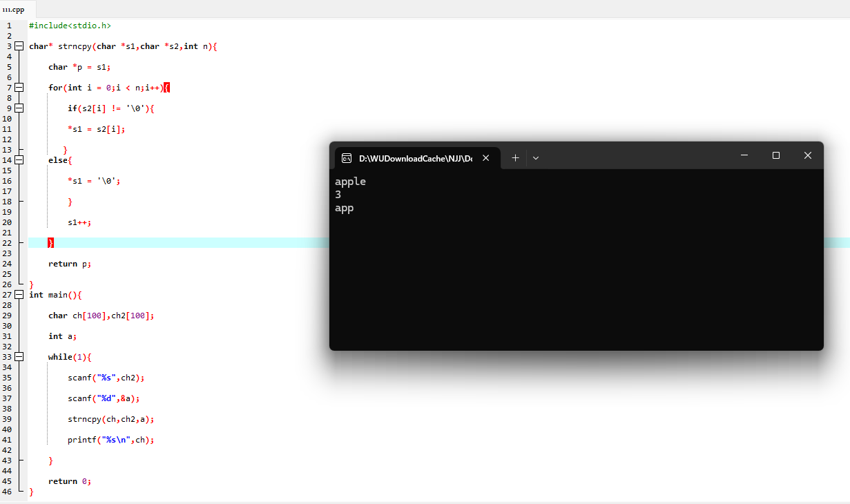Viewport: 850px width, 504px height.
Task: Open terminal profile dropdown chevron
Action: 536,157
